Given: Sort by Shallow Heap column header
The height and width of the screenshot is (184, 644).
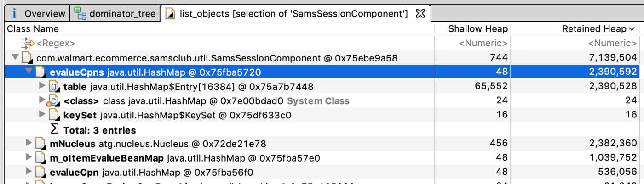Looking at the screenshot, I should 473,29.
